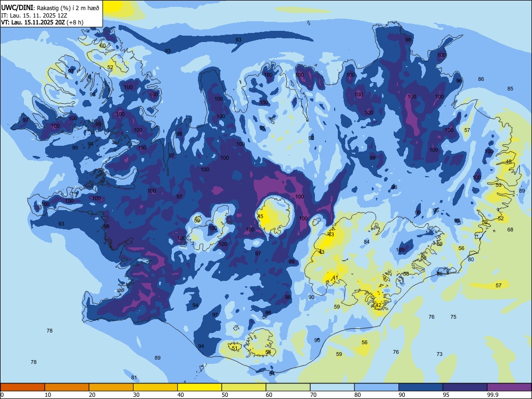Image resolution: width=532 pixels, height=399 pixels.
Task: Click the title text 'UWC/DINI: Rakastig (%) í 2 m hæð'
Action: coord(50,8)
